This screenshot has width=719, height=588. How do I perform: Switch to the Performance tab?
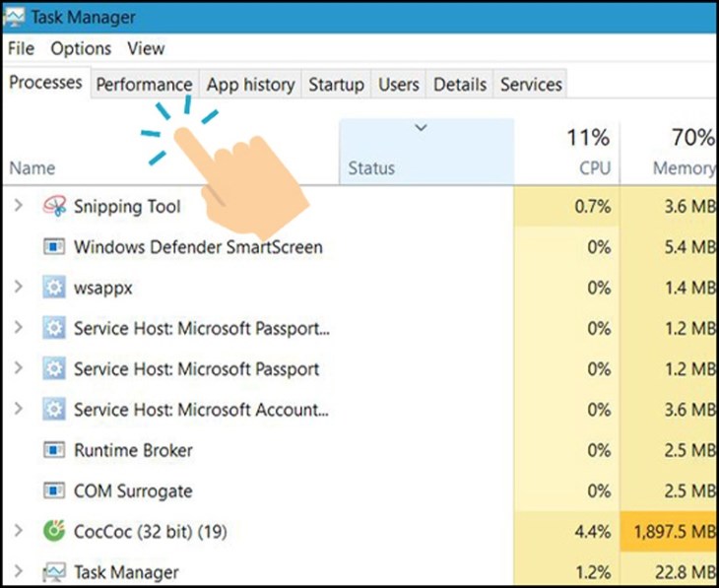click(x=144, y=85)
